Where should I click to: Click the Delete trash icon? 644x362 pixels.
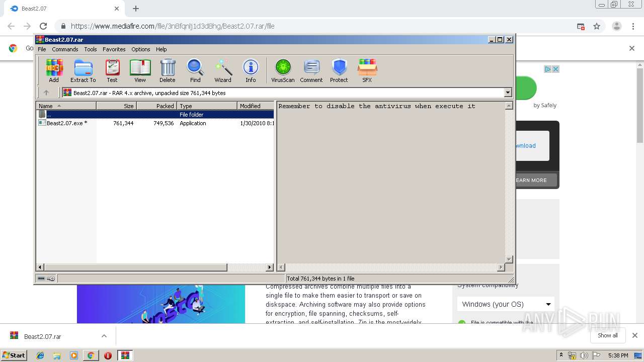(x=168, y=71)
